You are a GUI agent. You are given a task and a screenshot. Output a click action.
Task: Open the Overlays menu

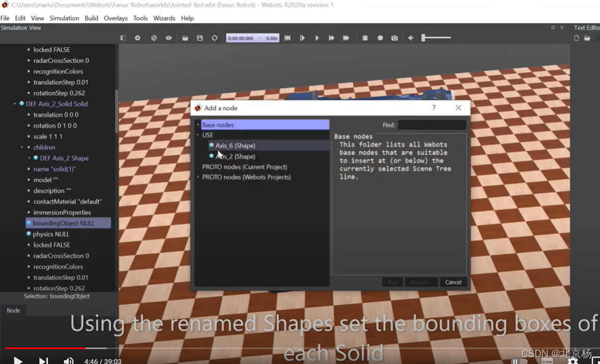(x=116, y=18)
